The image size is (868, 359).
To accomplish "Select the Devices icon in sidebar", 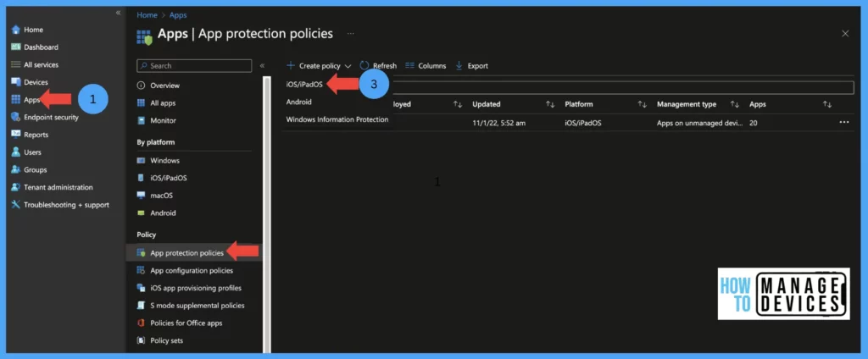I will tap(15, 82).
